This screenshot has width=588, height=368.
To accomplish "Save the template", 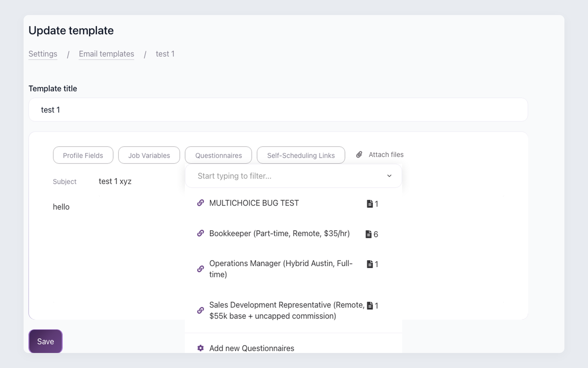I will [x=45, y=341].
